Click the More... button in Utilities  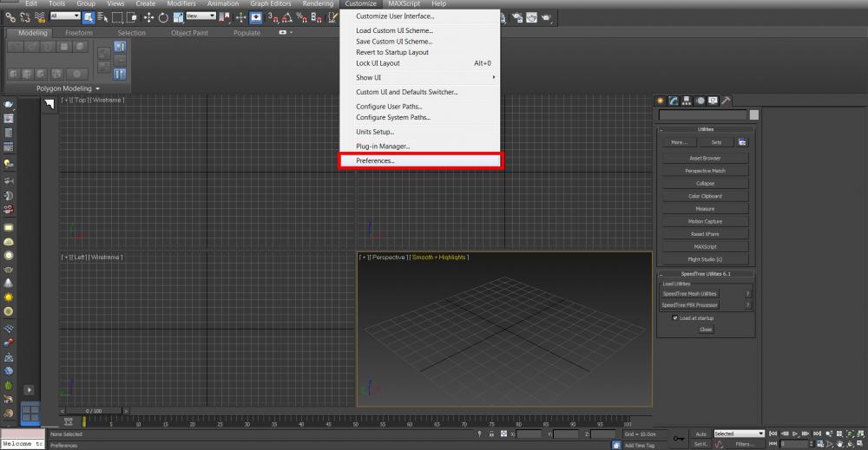(x=680, y=142)
